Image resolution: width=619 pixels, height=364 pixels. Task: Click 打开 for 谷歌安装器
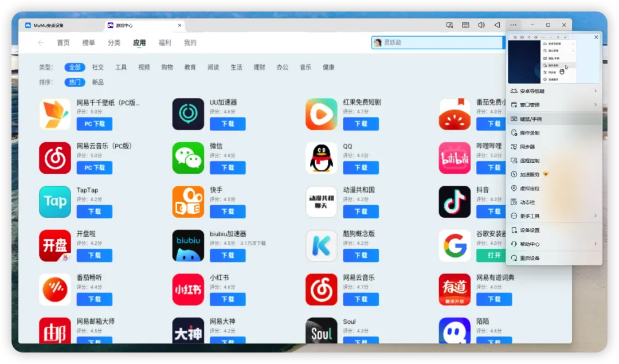491,255
